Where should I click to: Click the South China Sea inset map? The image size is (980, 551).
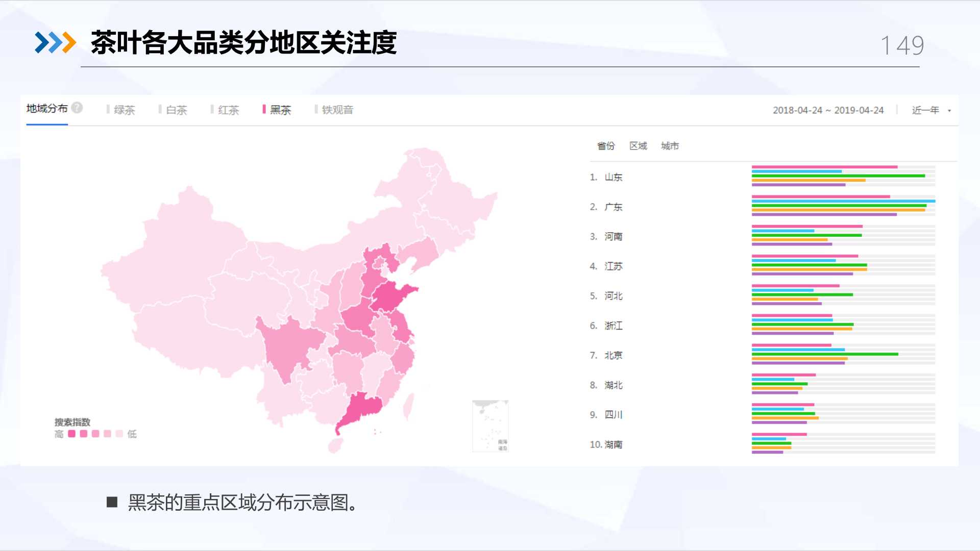click(490, 426)
